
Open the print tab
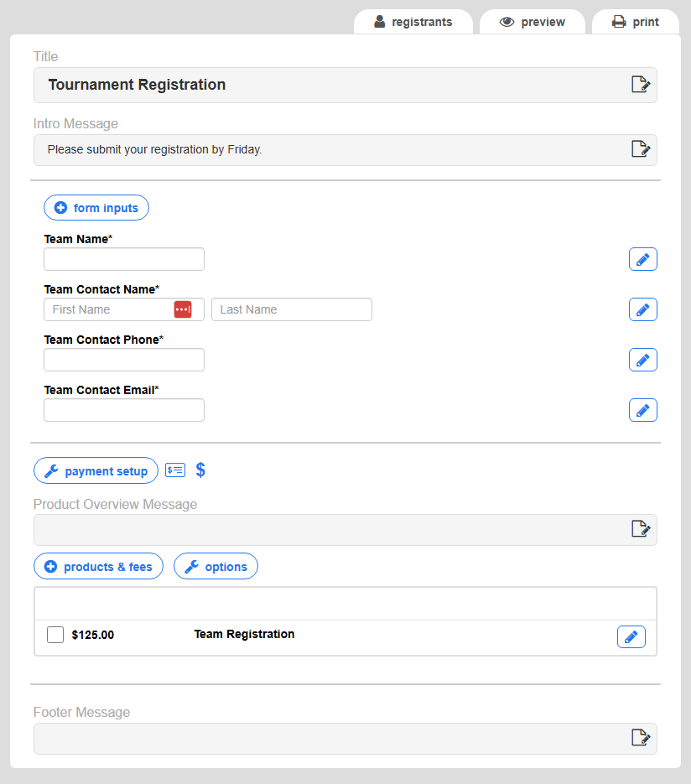(635, 22)
